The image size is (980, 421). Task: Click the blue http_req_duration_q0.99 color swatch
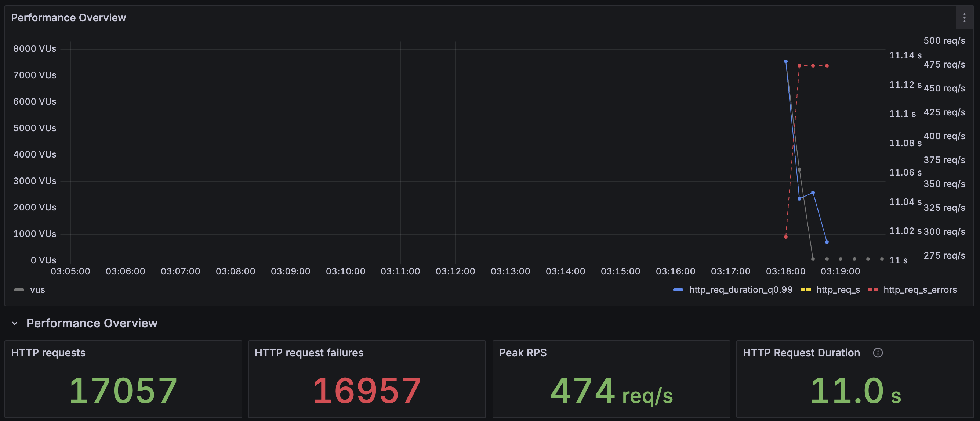click(678, 290)
